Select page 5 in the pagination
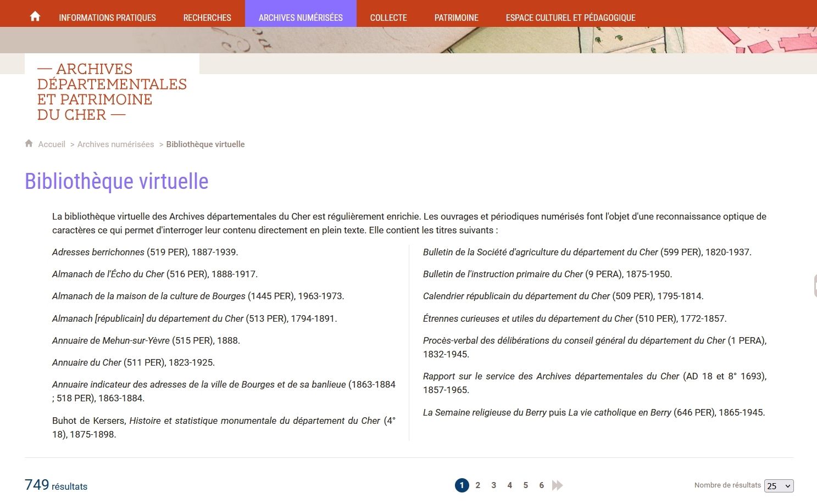The image size is (817, 504). pos(525,485)
